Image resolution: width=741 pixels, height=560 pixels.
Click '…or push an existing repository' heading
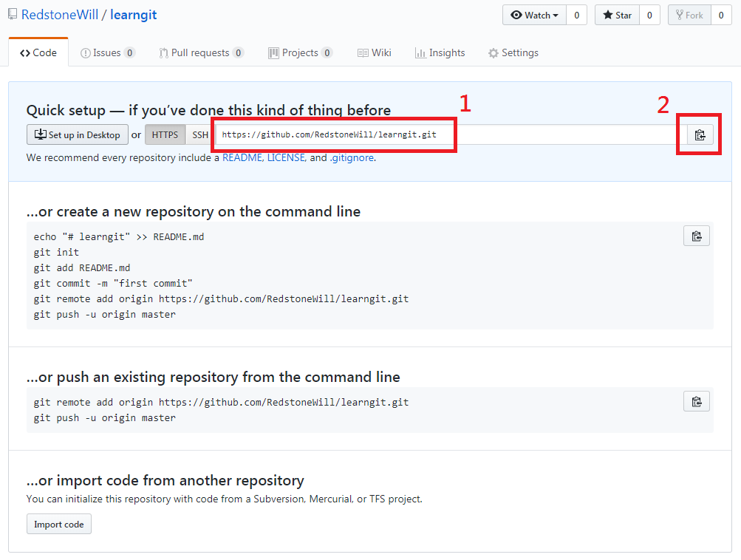click(213, 377)
